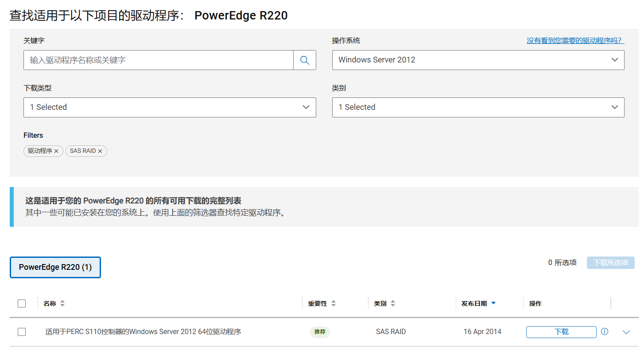Image resolution: width=644 pixels, height=358 pixels.
Task: Click the info icon next to the download button
Action: click(605, 331)
